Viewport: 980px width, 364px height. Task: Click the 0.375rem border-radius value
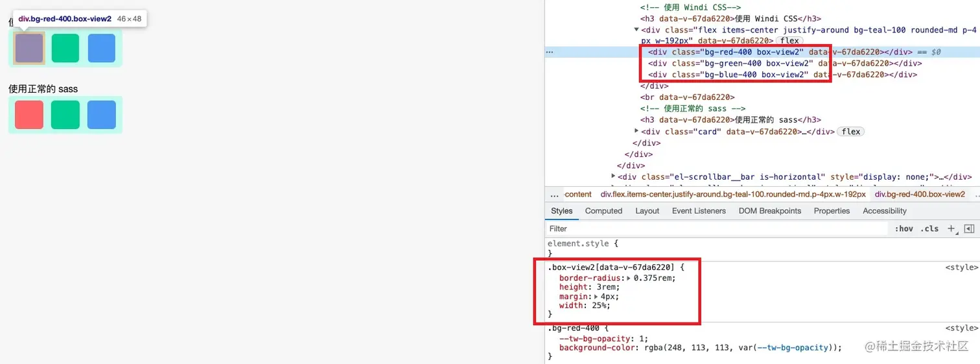(x=653, y=278)
